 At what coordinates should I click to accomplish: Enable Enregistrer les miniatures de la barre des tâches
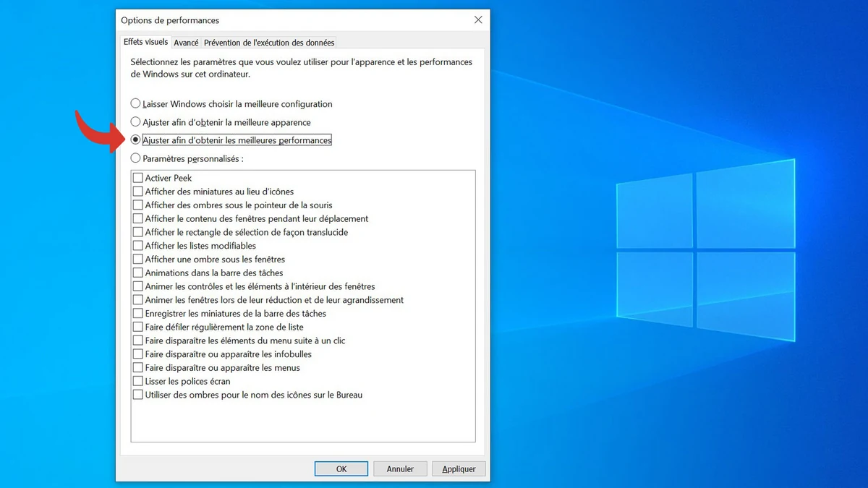tap(137, 313)
